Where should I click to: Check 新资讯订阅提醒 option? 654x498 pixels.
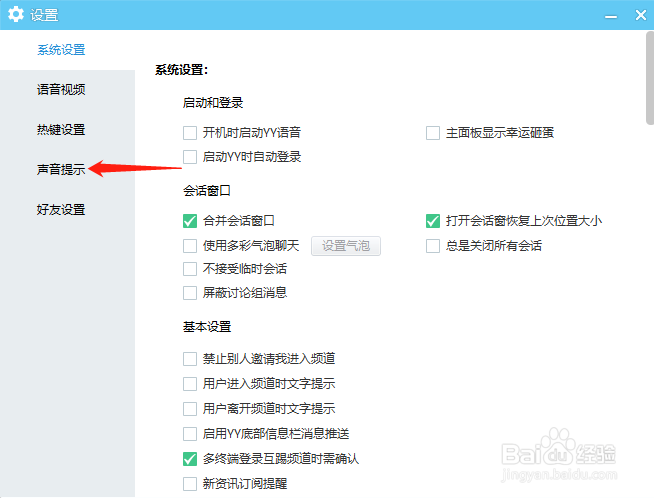tap(190, 484)
